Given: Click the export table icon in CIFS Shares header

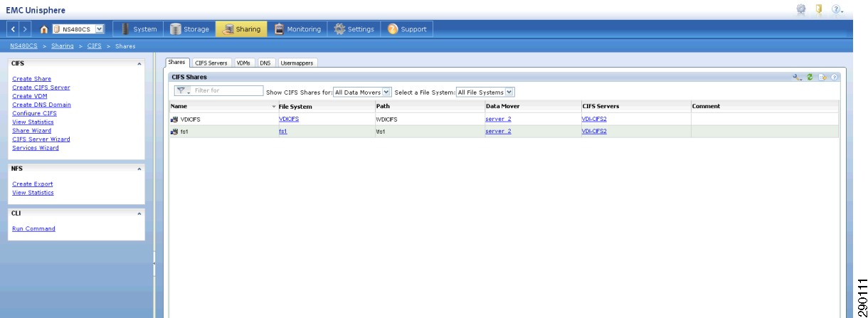Looking at the screenshot, I should pos(822,76).
